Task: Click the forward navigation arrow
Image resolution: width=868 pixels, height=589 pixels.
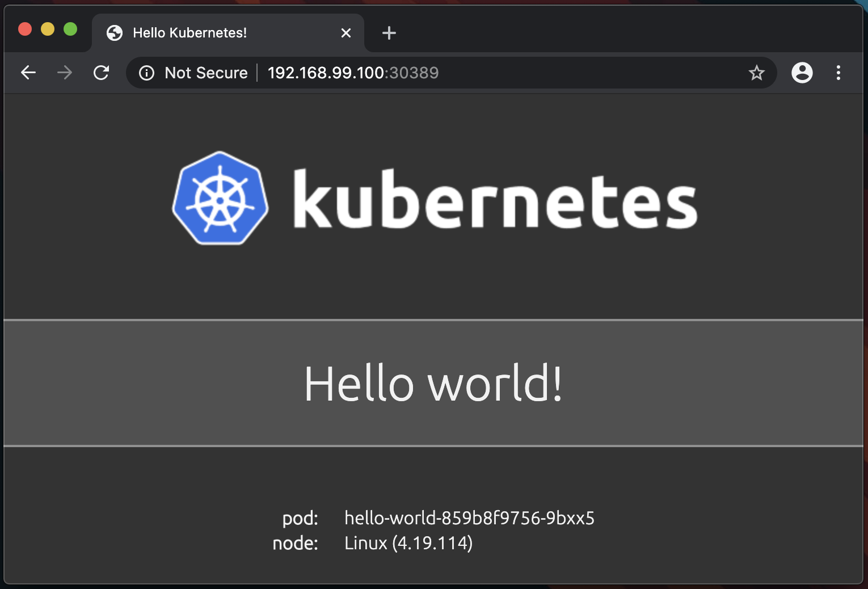Action: [65, 73]
